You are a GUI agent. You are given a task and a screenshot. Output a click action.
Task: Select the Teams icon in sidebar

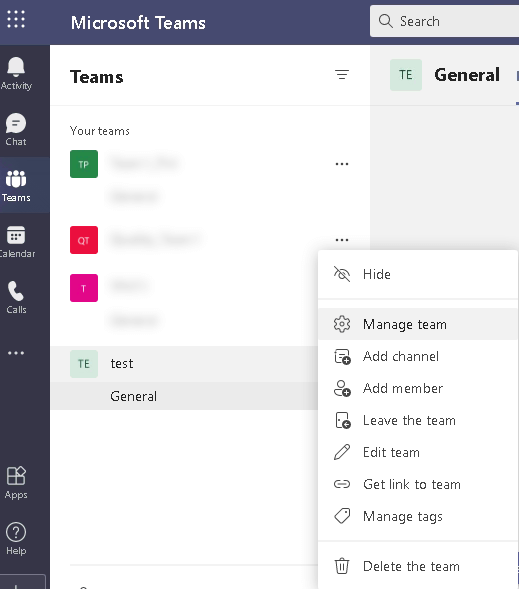pyautogui.click(x=16, y=186)
